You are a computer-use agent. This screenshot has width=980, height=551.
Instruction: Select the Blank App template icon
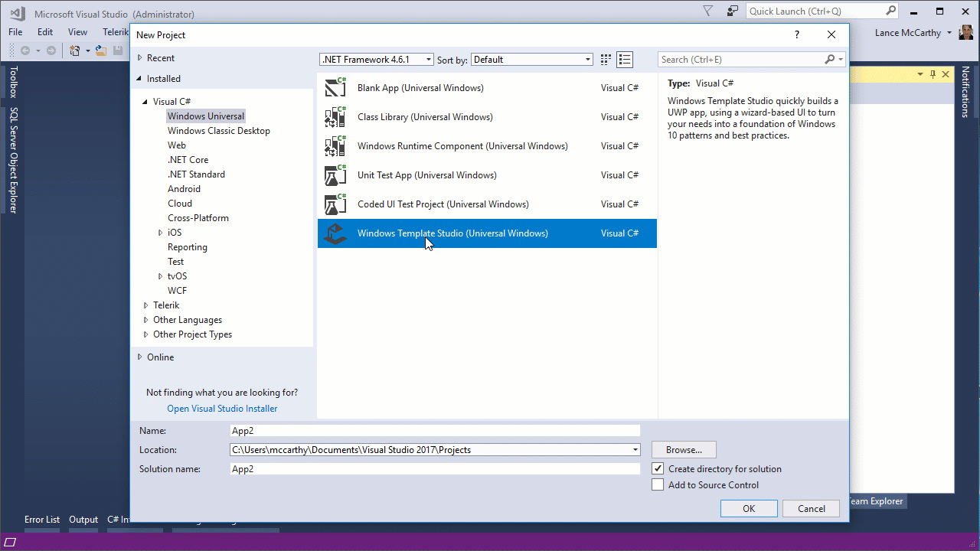[335, 88]
